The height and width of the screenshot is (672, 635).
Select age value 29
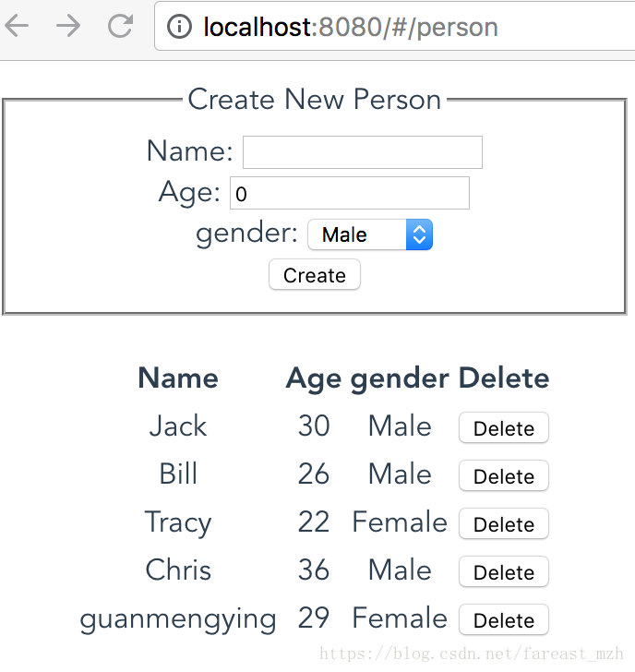[x=314, y=618]
